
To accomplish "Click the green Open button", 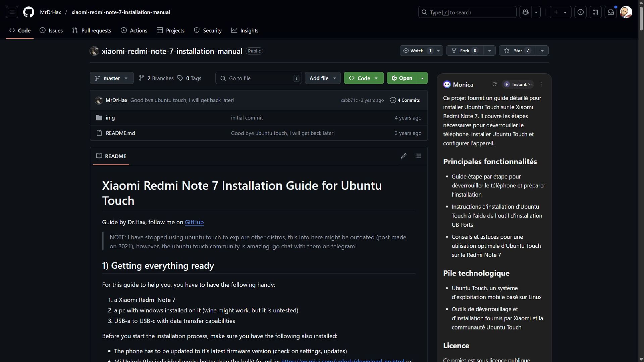I will pos(402,78).
